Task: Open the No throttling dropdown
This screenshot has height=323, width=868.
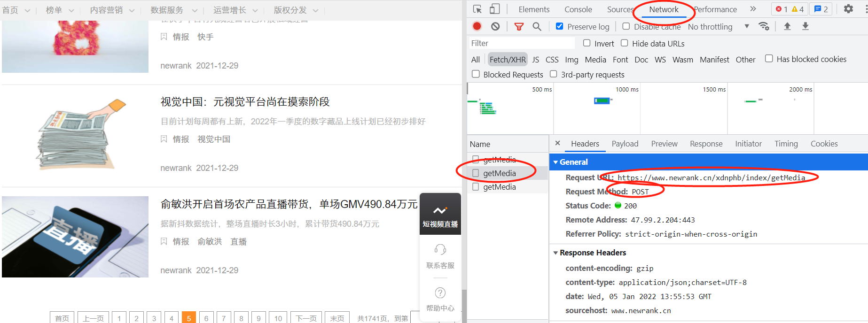Action: click(718, 27)
